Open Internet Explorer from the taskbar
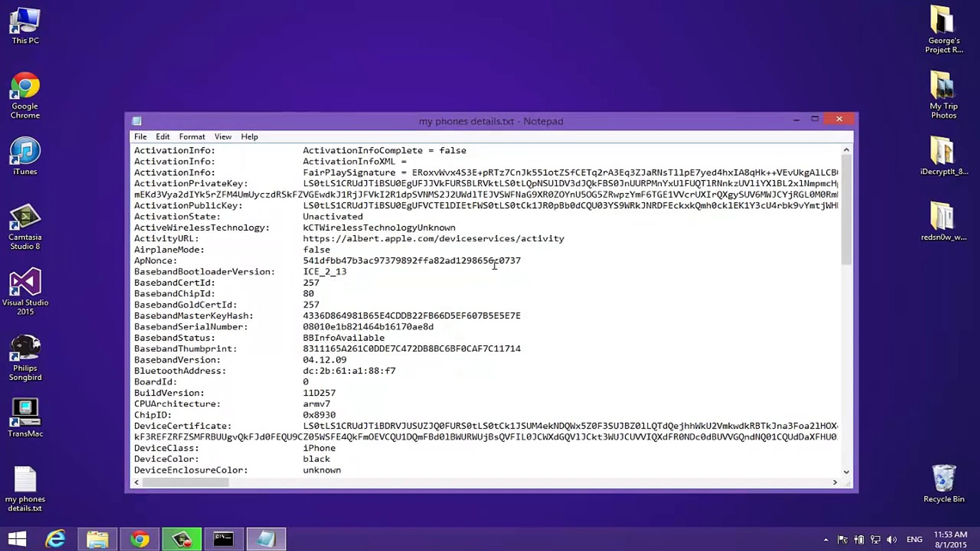Screen dimensions: 980x551 coord(55,539)
